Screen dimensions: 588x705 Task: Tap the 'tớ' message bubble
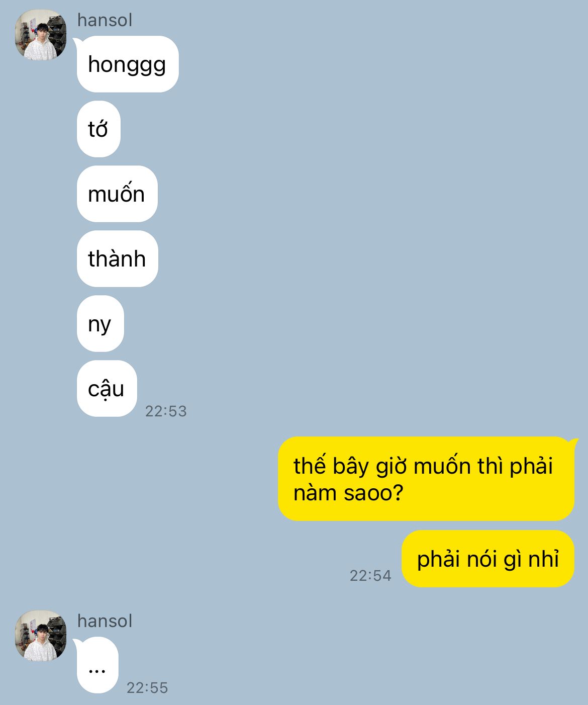click(x=99, y=129)
